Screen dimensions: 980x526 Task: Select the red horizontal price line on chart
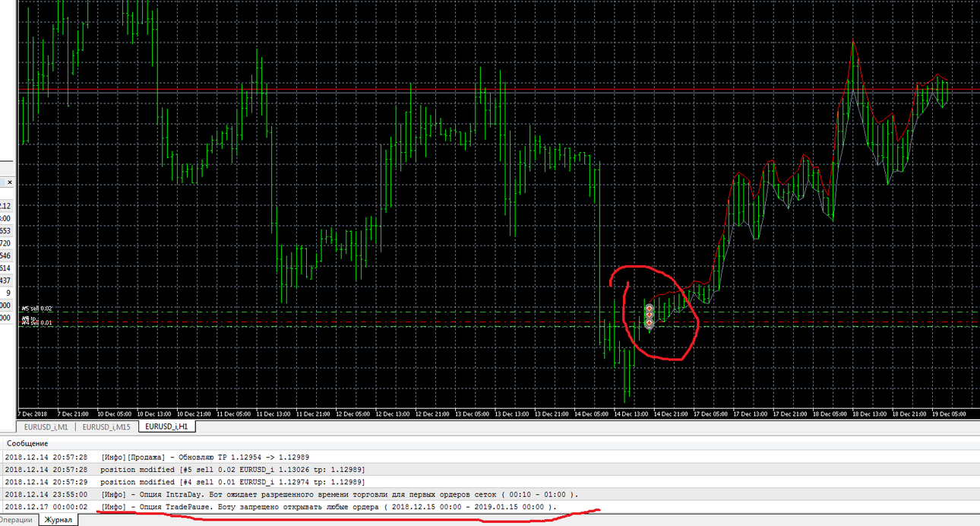pos(498,90)
